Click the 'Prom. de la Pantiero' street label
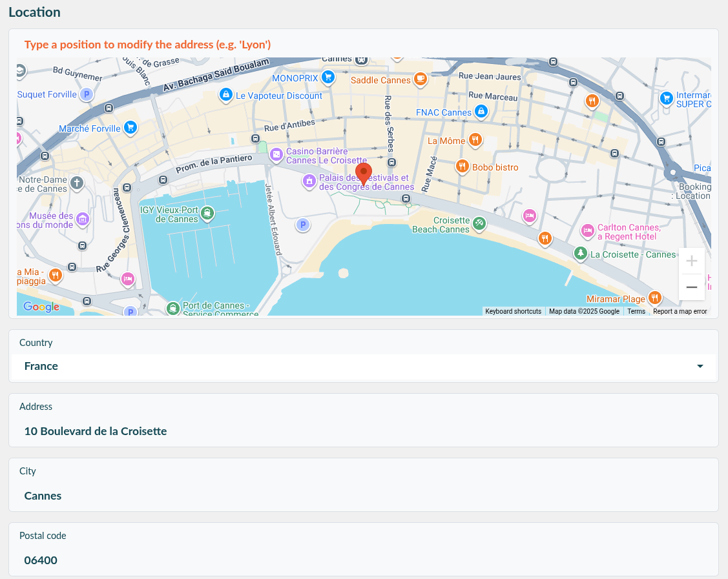The image size is (728, 579). (214, 164)
